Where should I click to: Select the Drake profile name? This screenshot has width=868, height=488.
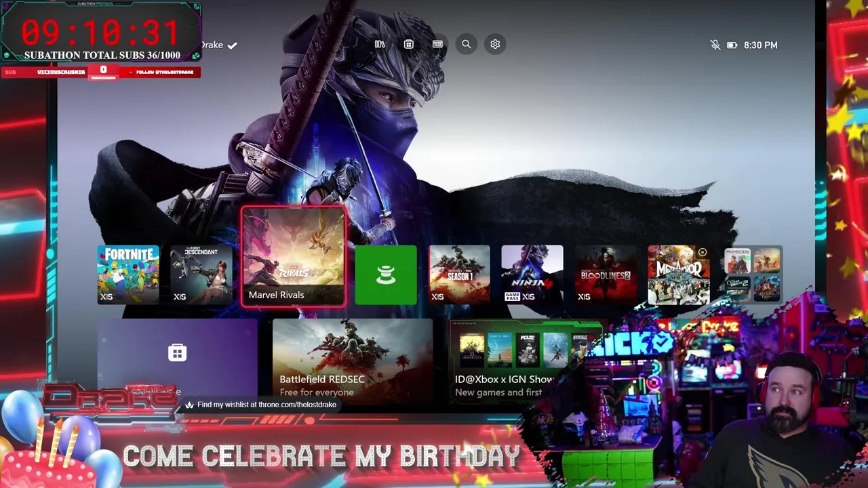pos(212,45)
